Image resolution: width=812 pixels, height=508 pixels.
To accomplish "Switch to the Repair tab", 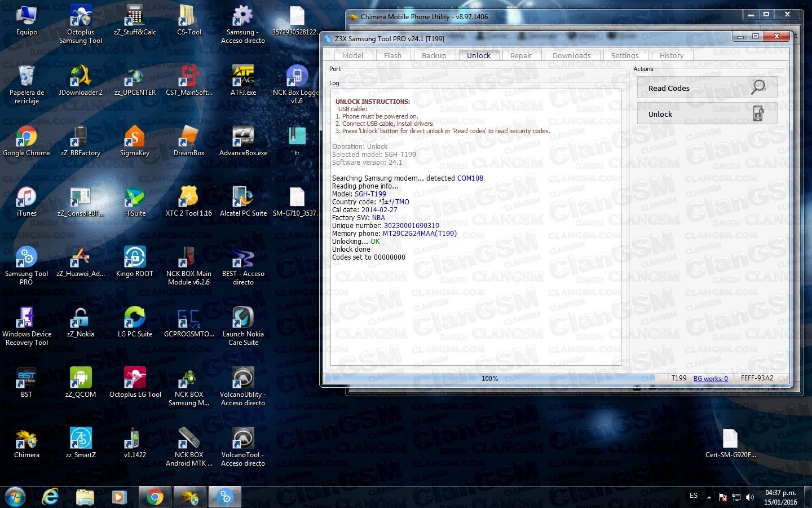I will (x=521, y=55).
